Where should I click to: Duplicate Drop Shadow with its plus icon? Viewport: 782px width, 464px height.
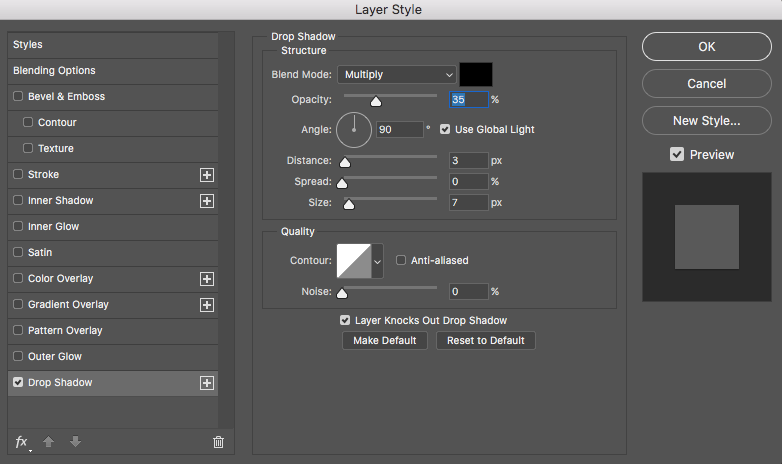(207, 383)
